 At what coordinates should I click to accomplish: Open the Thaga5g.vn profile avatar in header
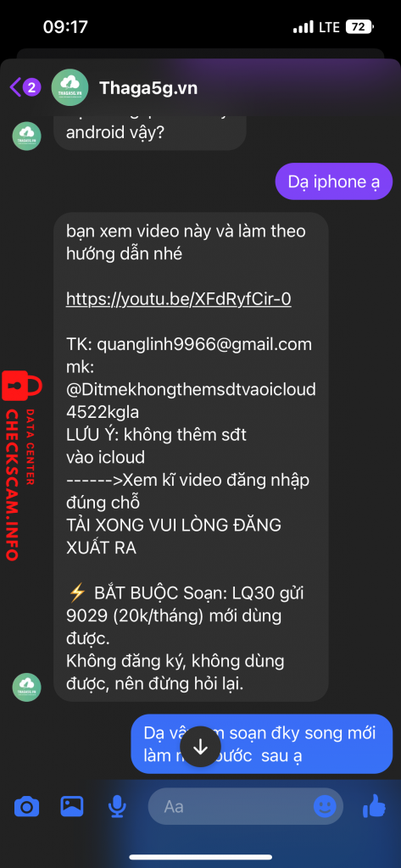click(x=70, y=87)
